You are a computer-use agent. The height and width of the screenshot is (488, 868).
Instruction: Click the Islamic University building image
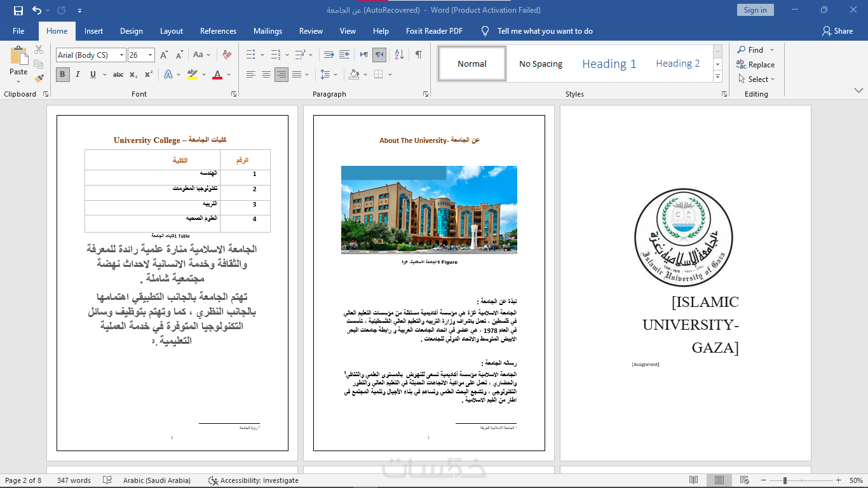tap(429, 210)
